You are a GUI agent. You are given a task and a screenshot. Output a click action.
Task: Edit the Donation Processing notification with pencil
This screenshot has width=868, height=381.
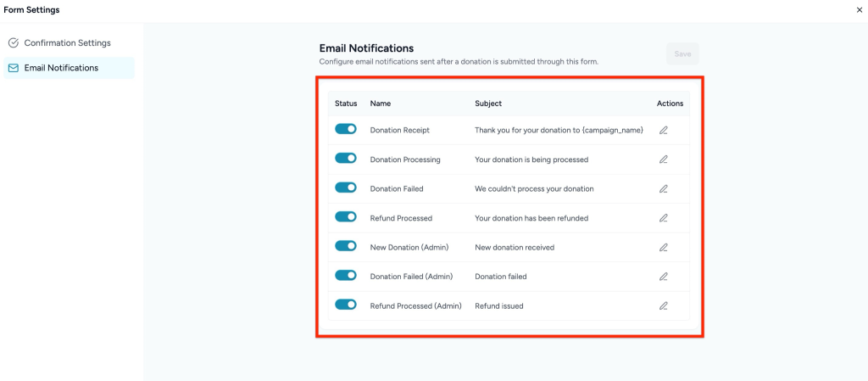(663, 160)
